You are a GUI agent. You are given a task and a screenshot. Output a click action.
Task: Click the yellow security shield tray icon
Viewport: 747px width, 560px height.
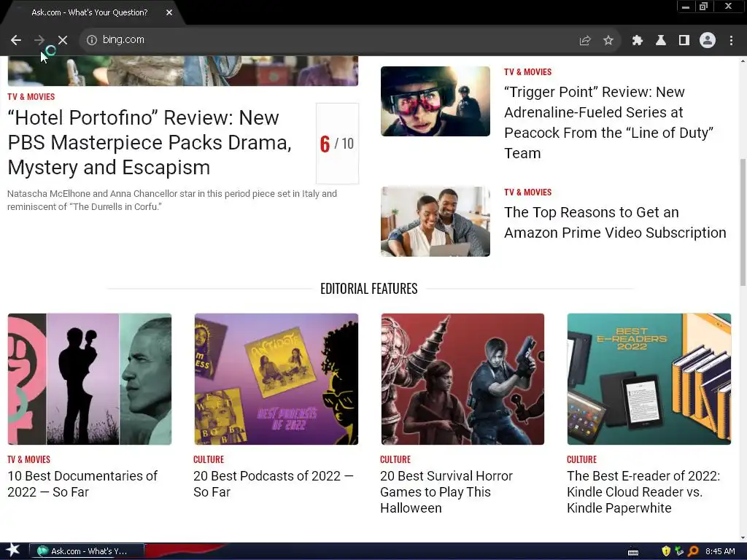pyautogui.click(x=666, y=551)
